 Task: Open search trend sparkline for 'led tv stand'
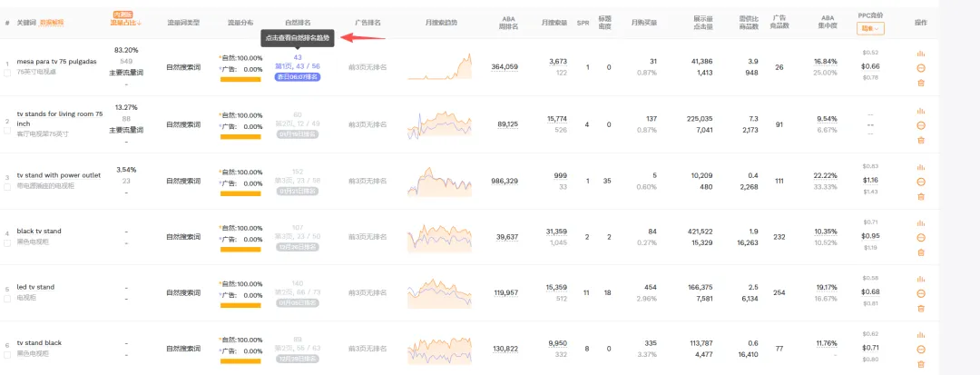pyautogui.click(x=440, y=292)
